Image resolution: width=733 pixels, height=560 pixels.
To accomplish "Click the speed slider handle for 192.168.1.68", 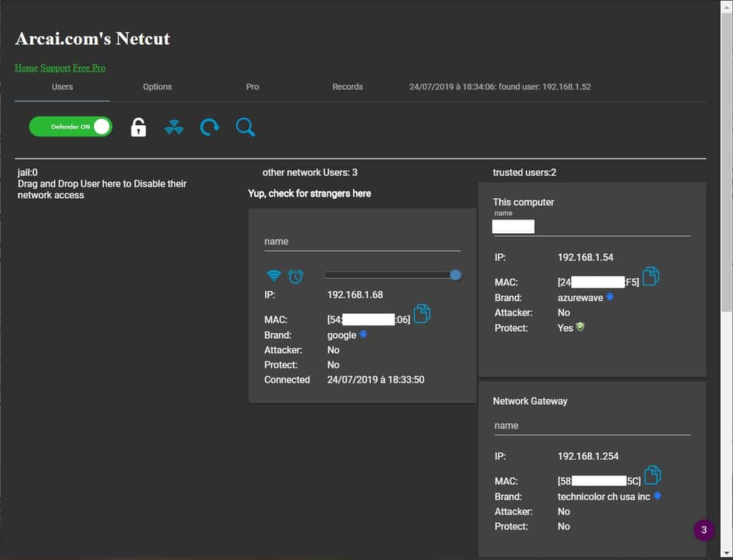I will 455,275.
